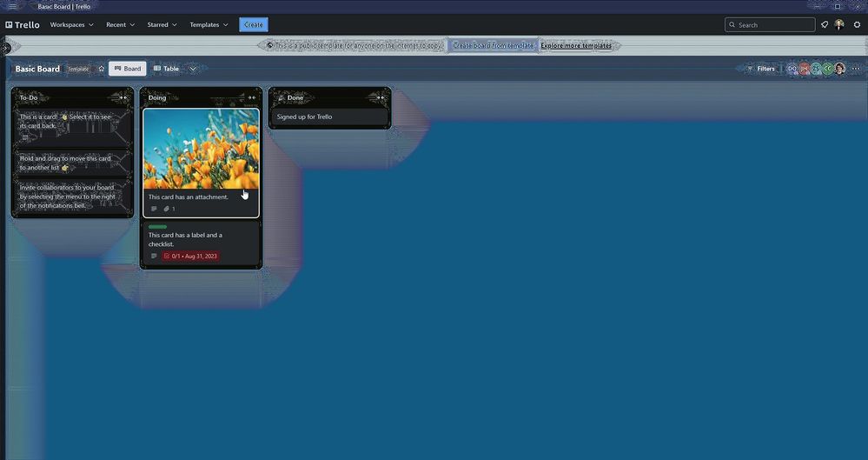This screenshot has height=460, width=868.
Task: Click the Template badge next to board name
Action: [x=78, y=70]
